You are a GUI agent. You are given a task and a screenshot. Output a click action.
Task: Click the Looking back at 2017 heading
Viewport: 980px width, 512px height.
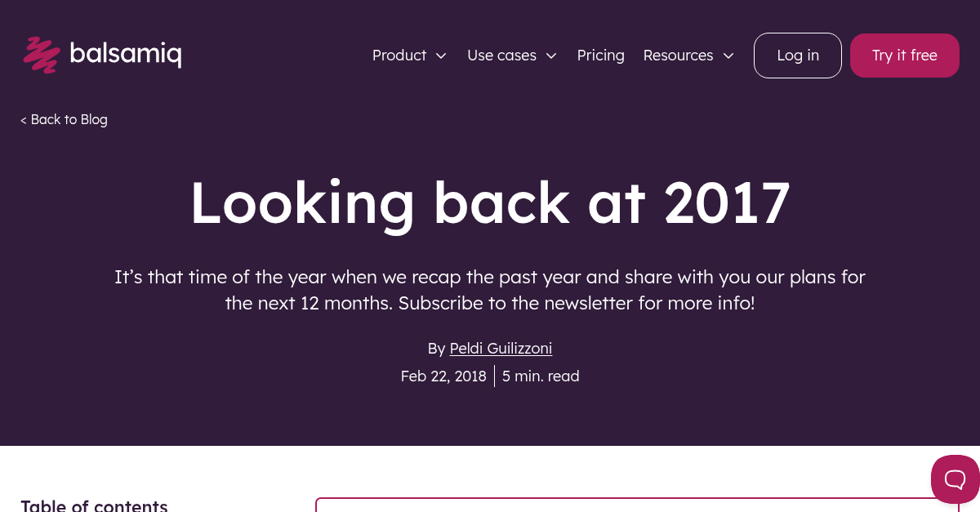pyautogui.click(x=490, y=203)
